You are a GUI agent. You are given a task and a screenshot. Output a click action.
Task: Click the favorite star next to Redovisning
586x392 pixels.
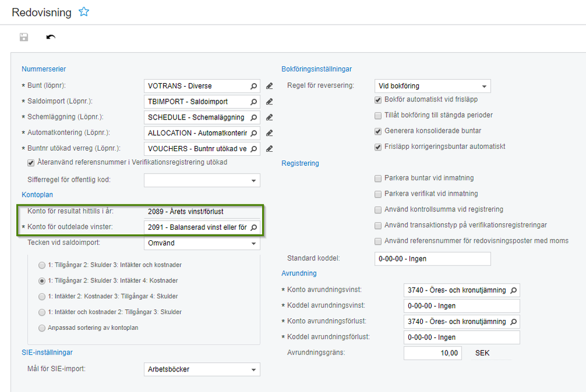coord(84,12)
